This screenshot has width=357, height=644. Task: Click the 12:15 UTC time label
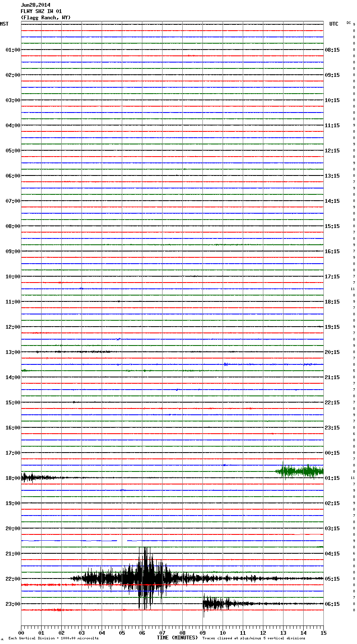tap(332, 151)
